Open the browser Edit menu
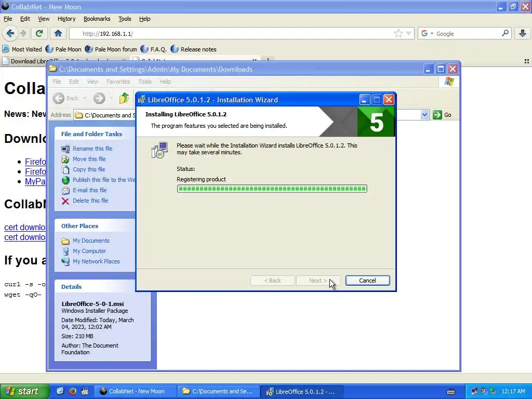Viewport: 532px width, 399px height. (25, 19)
